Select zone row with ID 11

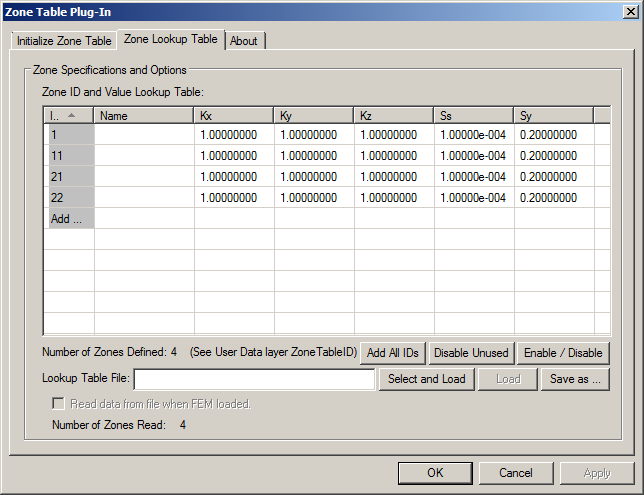click(x=70, y=155)
